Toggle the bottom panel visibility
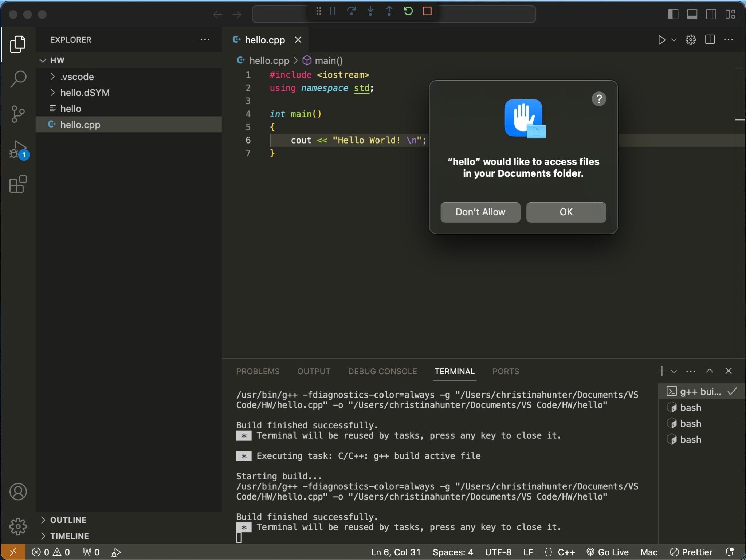This screenshot has width=746, height=560. coord(692,15)
